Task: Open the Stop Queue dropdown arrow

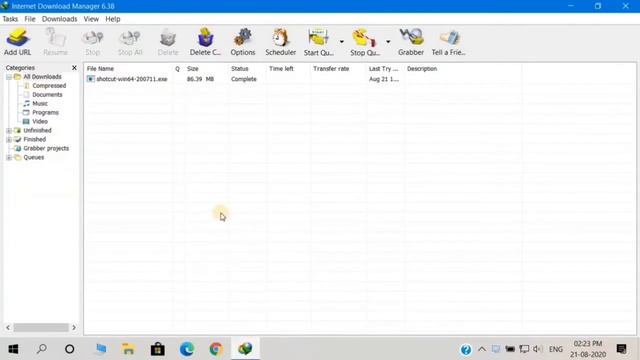Action: (388, 42)
